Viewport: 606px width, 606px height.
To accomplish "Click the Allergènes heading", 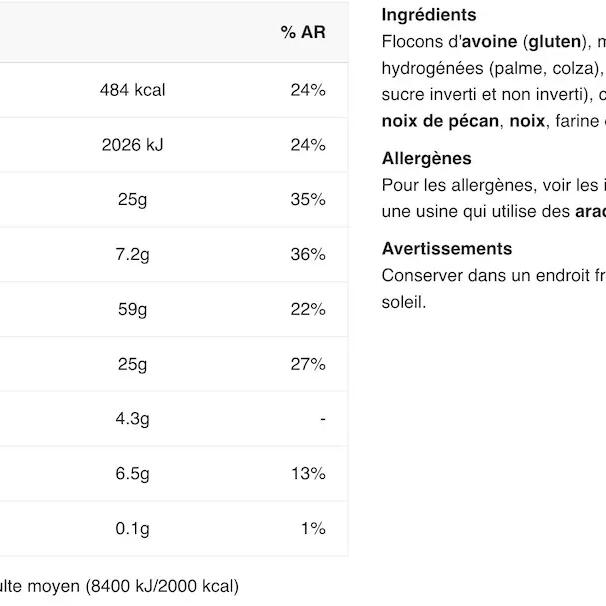I will (x=426, y=158).
